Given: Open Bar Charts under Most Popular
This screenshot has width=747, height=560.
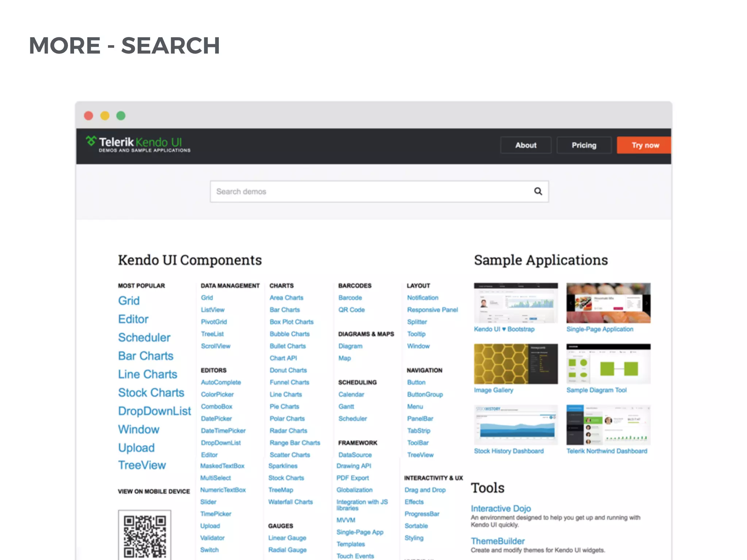Looking at the screenshot, I should pyautogui.click(x=146, y=356).
